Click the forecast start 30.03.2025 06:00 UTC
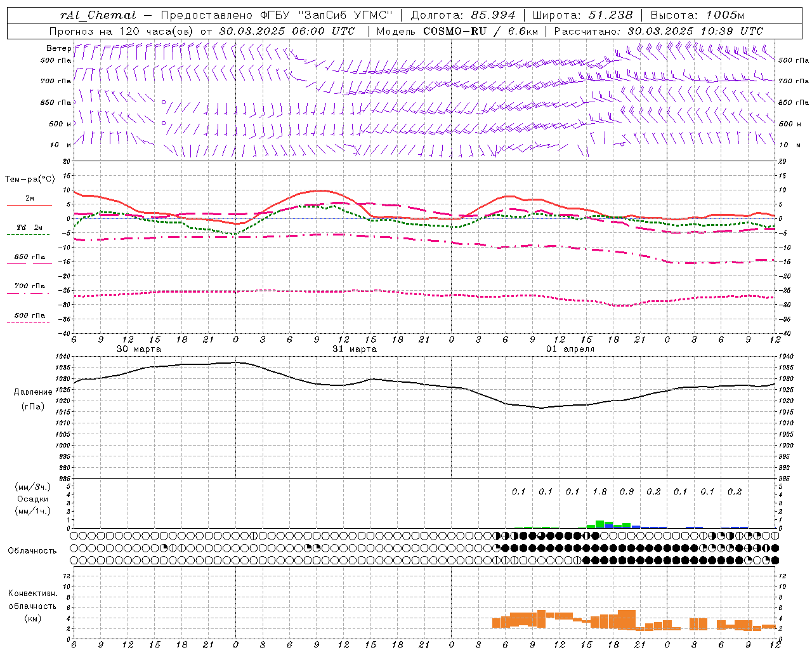This screenshot has height=650, width=812. pyautogui.click(x=287, y=31)
